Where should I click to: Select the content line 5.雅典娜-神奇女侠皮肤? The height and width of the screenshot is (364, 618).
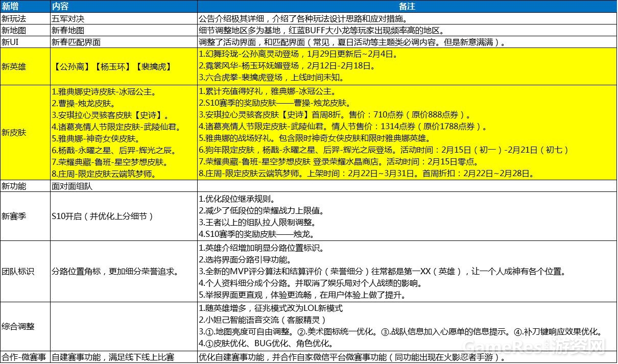(96, 138)
